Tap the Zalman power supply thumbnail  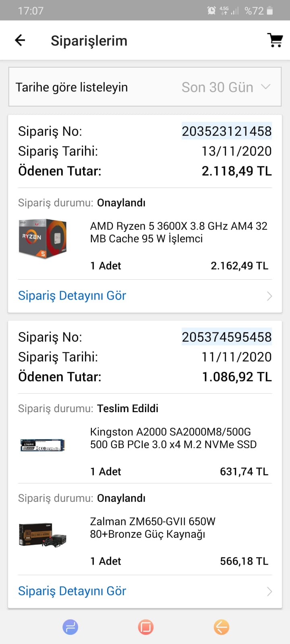(43, 535)
